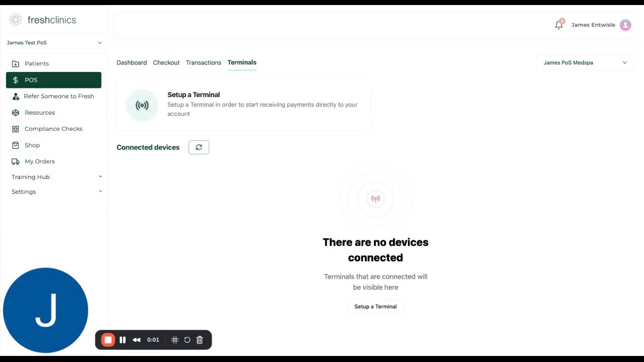Click the Compliance Checks grid icon
Image resolution: width=644 pixels, height=362 pixels.
[x=16, y=129]
